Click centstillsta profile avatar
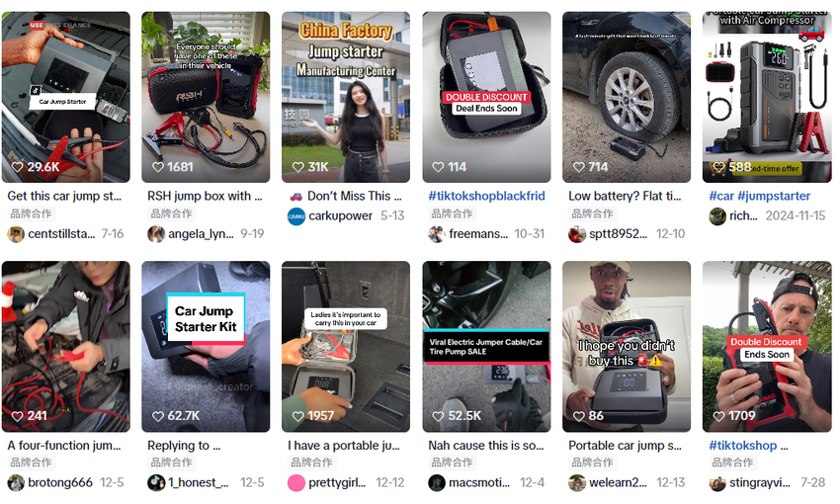 (x=16, y=234)
